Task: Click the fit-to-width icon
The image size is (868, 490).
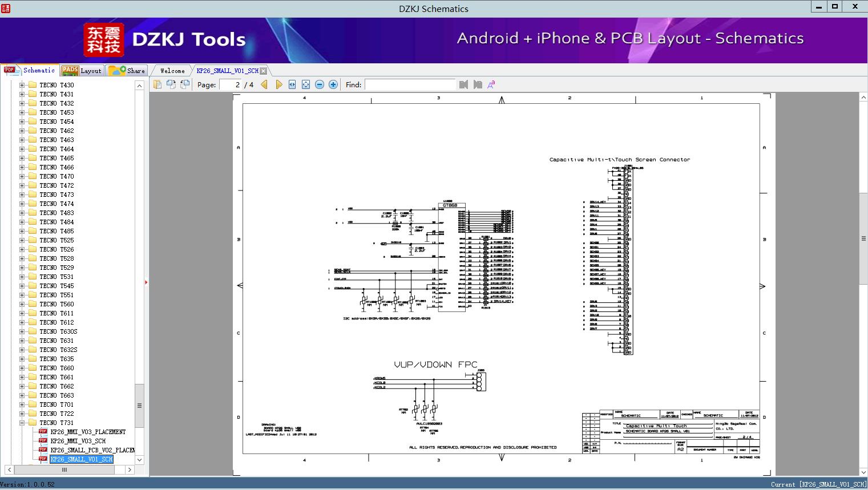Action: [292, 84]
